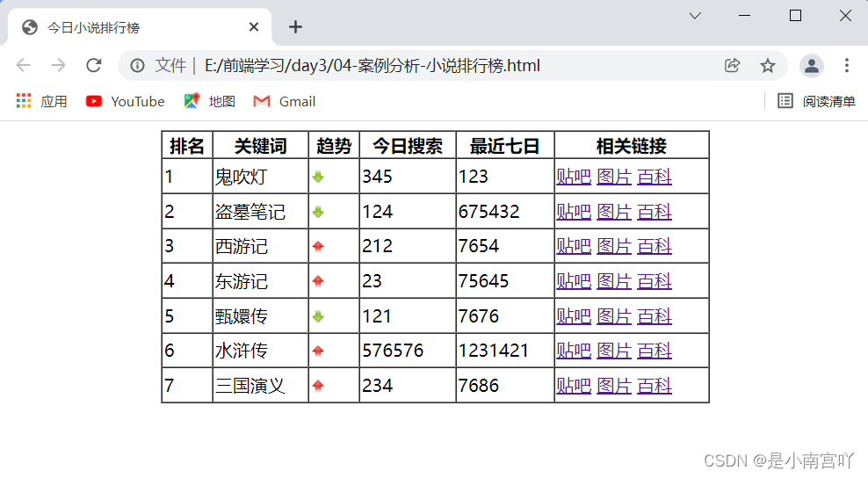Open 贴吧 link for 盗墓笔记

(574, 212)
